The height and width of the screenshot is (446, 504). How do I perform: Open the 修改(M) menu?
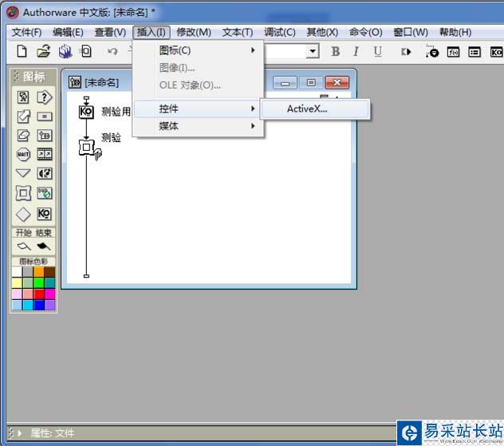coord(194,33)
